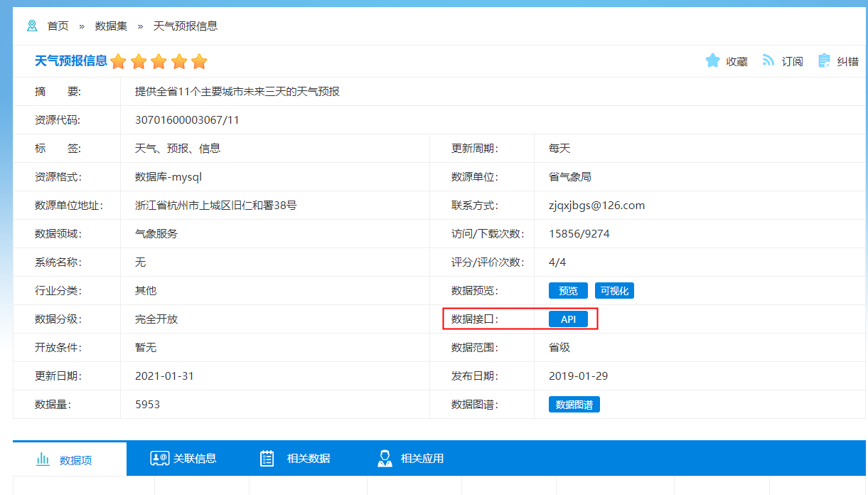Click the fifth rating star
Image resolution: width=868 pixels, height=495 pixels.
click(199, 62)
